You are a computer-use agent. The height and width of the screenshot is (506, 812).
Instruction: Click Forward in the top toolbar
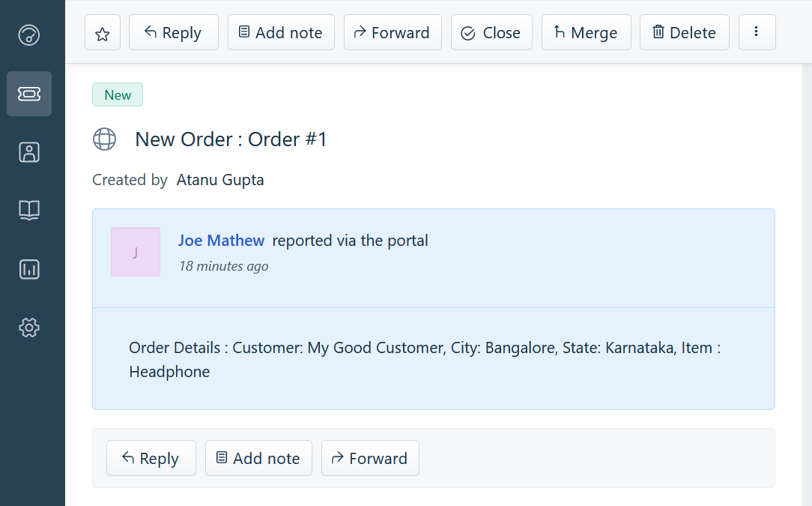point(393,33)
